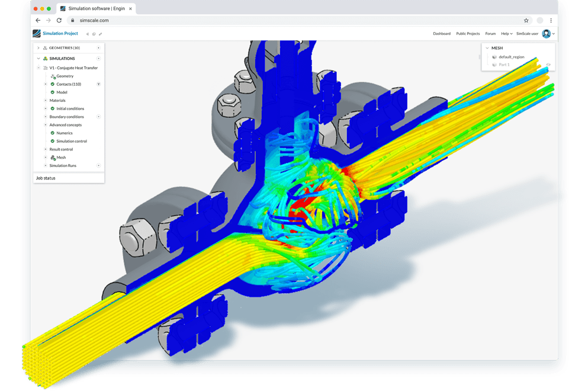Select the Geometry icon under V1 simulation
This screenshot has height=391, width=588.
(x=53, y=76)
